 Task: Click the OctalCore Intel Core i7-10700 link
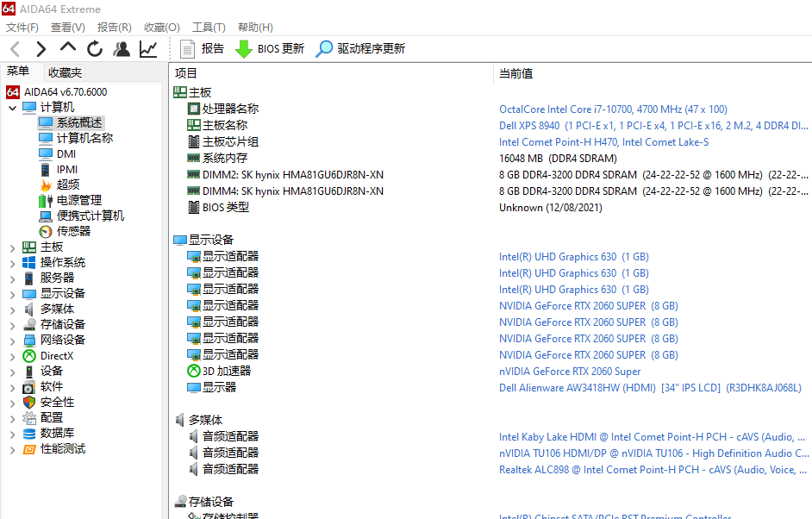pos(612,109)
